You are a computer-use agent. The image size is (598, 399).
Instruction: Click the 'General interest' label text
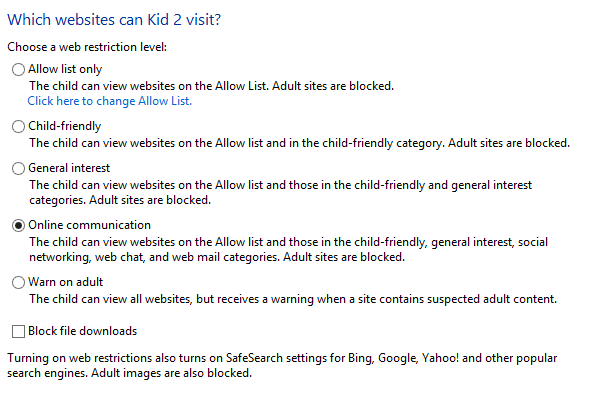[x=69, y=168]
